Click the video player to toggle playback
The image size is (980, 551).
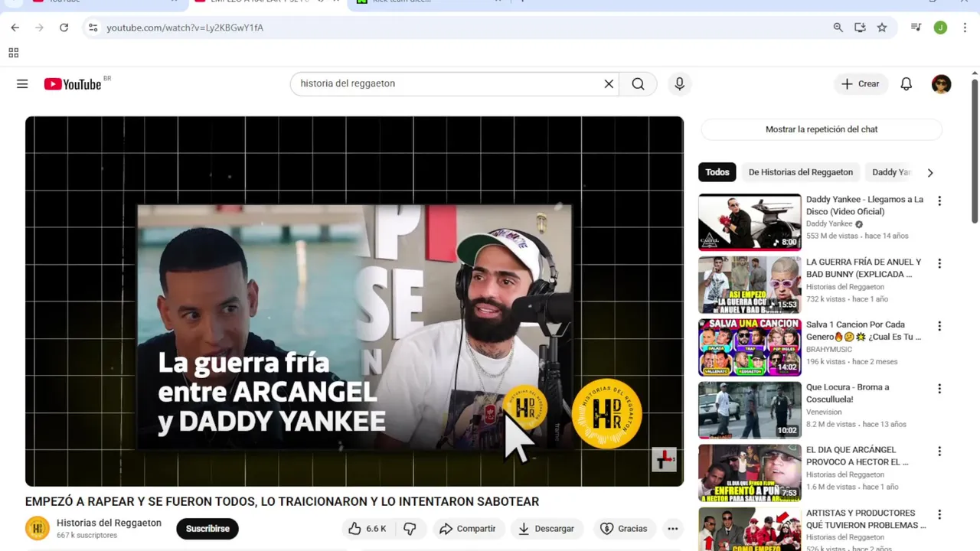(x=354, y=301)
